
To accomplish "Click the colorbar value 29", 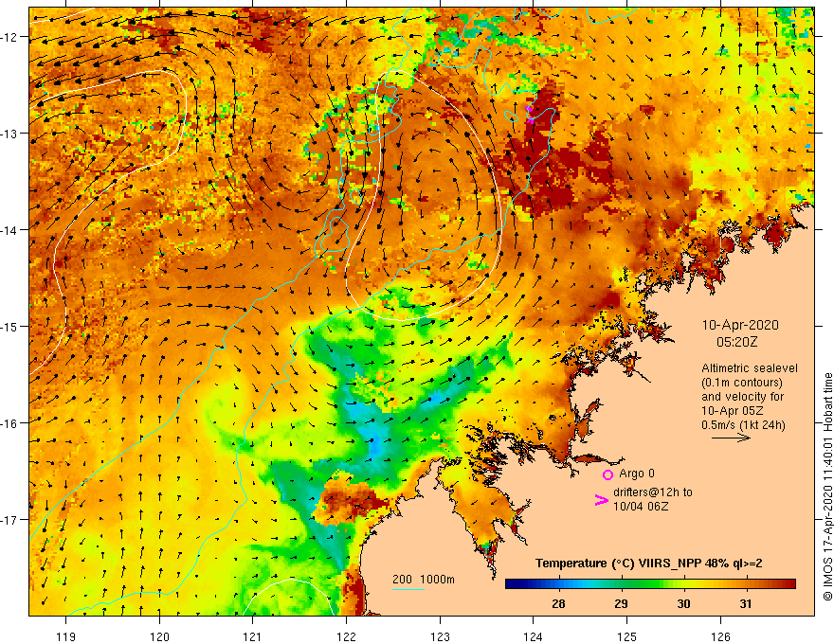I will pyautogui.click(x=621, y=603).
